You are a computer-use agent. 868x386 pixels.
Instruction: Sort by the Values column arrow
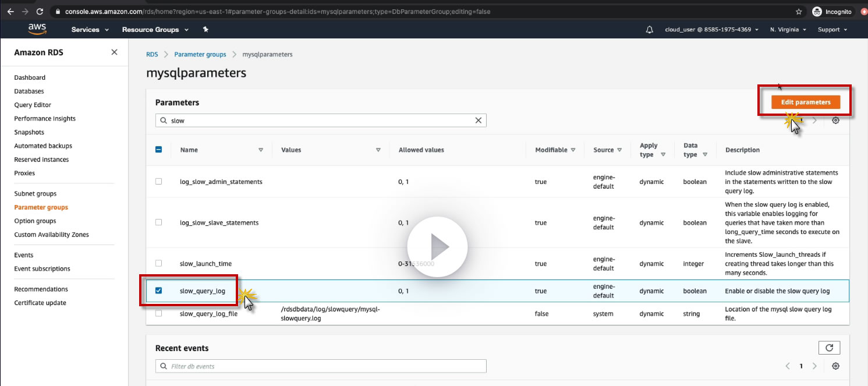coord(378,150)
